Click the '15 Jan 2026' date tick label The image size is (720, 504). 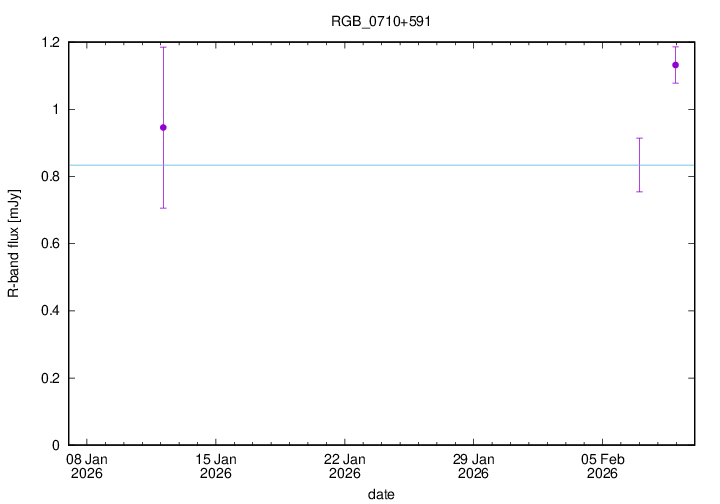216,466
